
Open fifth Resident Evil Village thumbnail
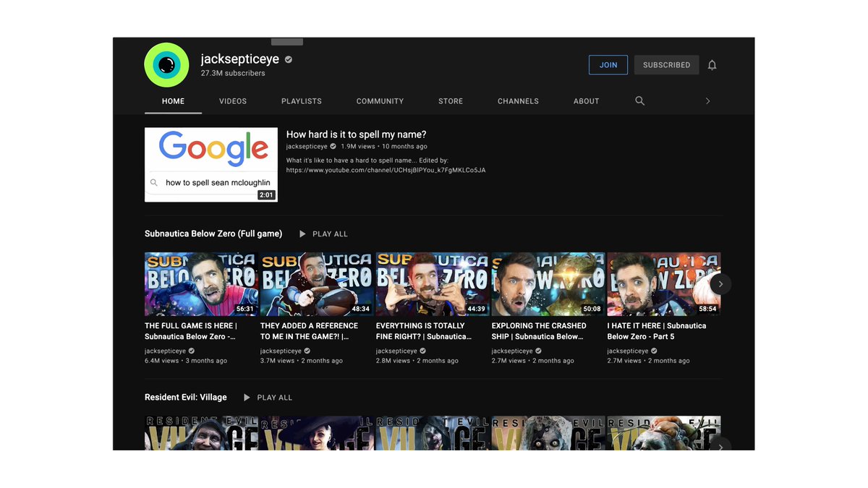[x=664, y=433]
